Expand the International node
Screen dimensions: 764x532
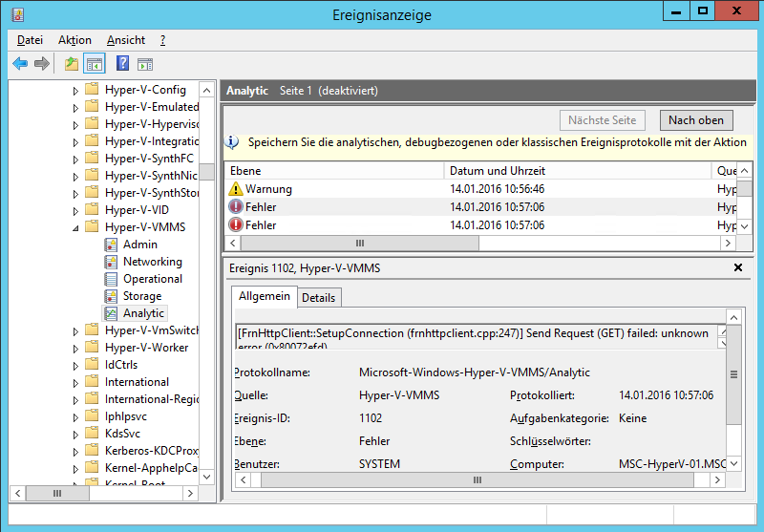[x=75, y=383]
